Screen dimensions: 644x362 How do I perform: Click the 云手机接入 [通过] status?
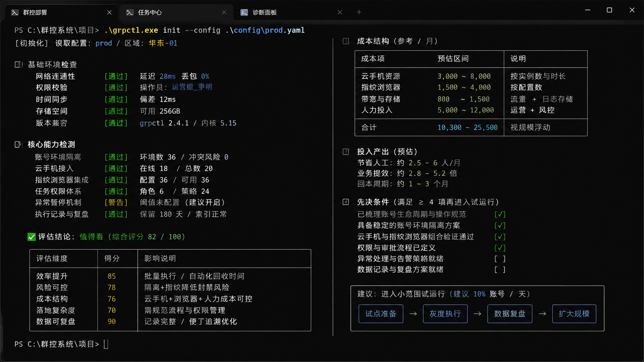point(116,168)
